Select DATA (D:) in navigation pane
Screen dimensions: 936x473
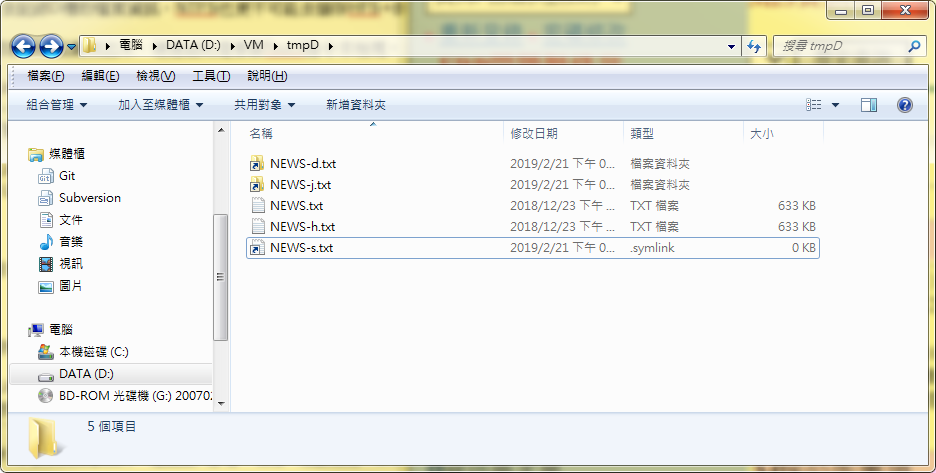pyautogui.click(x=86, y=374)
